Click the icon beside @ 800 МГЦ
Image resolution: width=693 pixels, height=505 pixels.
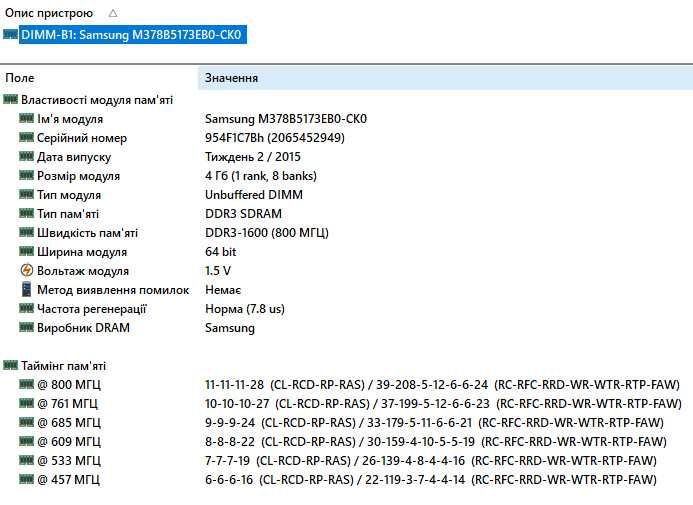point(27,384)
